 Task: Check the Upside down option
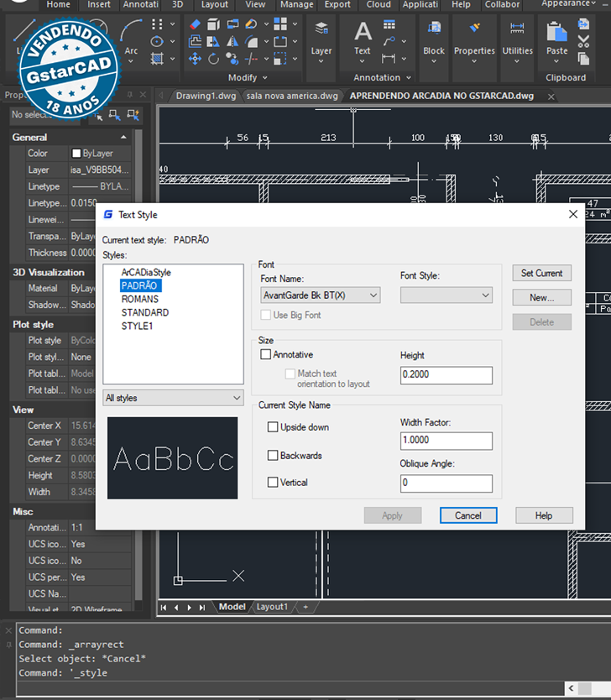pos(273,427)
